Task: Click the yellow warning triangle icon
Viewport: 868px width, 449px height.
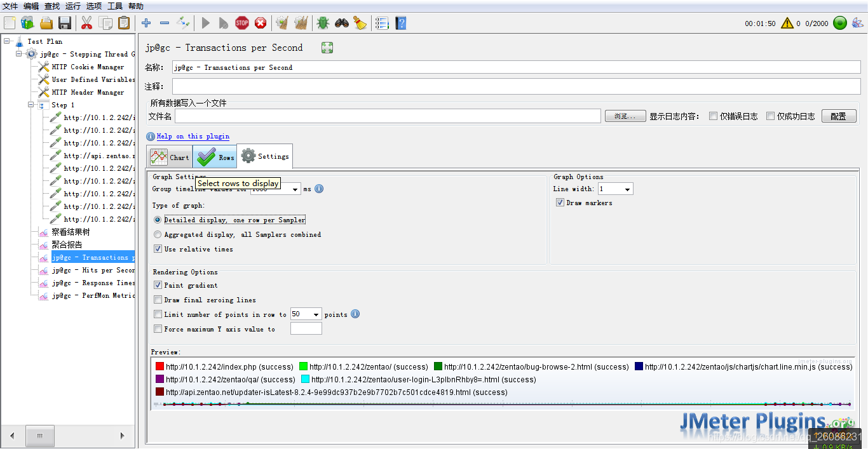Action: point(787,23)
